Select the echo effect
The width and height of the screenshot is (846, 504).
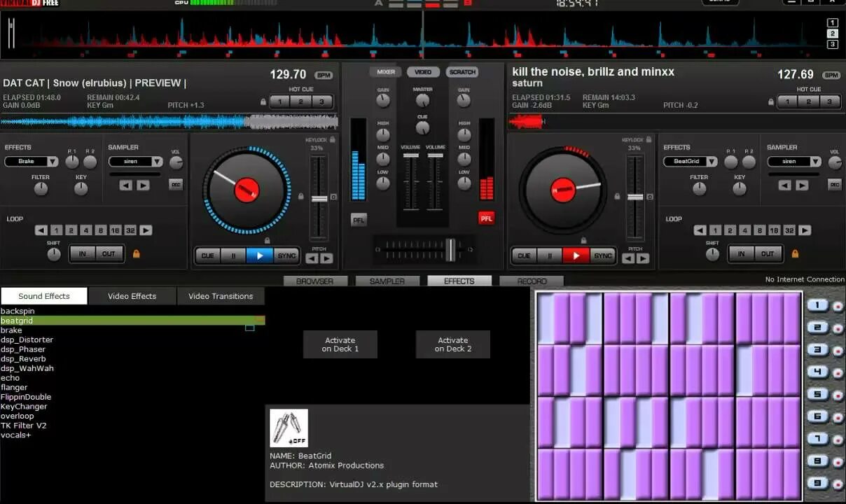tap(11, 378)
